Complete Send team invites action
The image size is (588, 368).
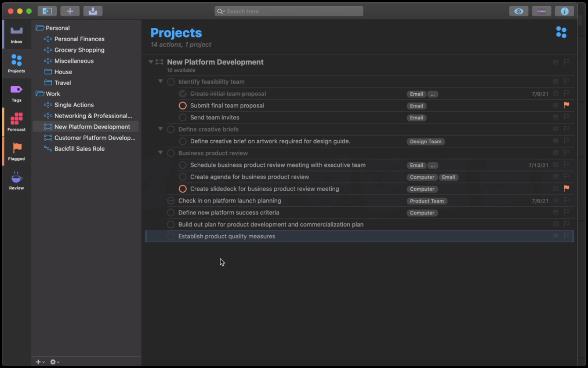183,118
